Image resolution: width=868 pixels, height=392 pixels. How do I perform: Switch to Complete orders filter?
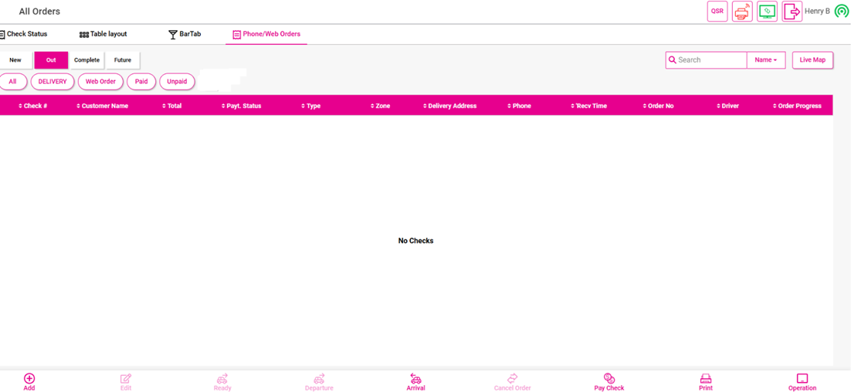click(86, 60)
